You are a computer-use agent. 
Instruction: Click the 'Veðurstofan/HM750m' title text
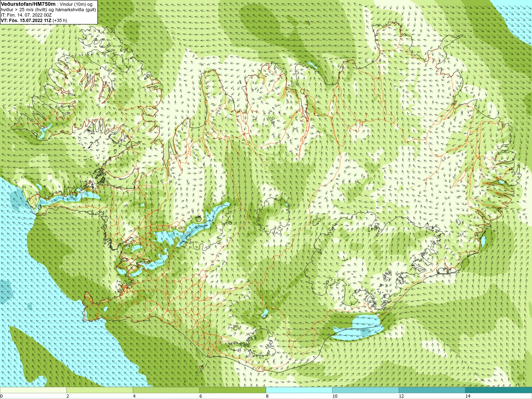[x=28, y=4]
